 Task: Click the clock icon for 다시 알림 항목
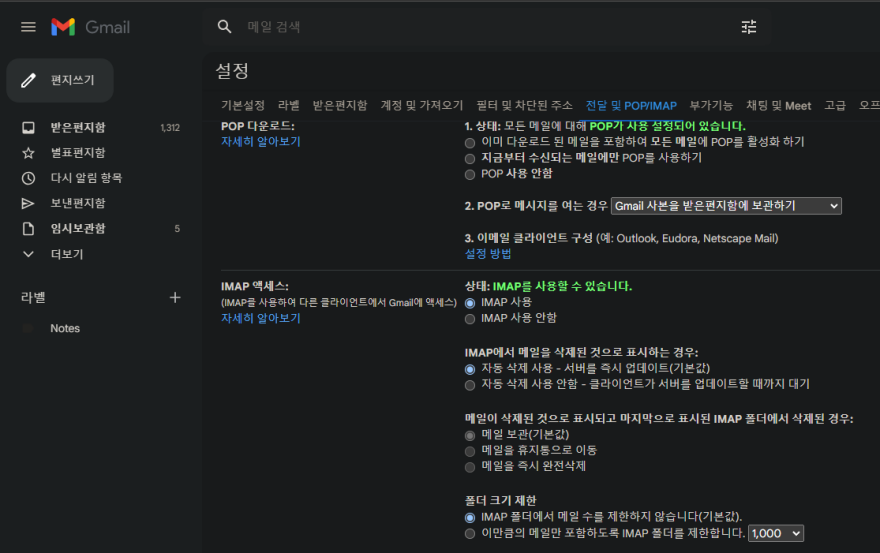coord(28,178)
